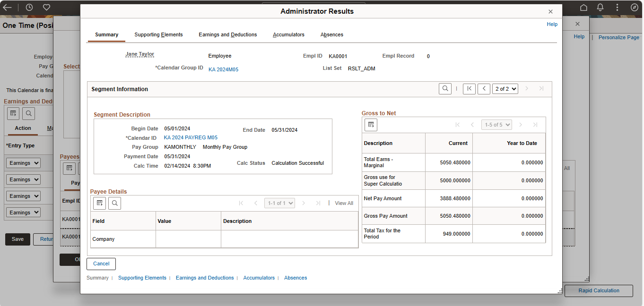Click View All in the Payee Details grid

point(344,203)
